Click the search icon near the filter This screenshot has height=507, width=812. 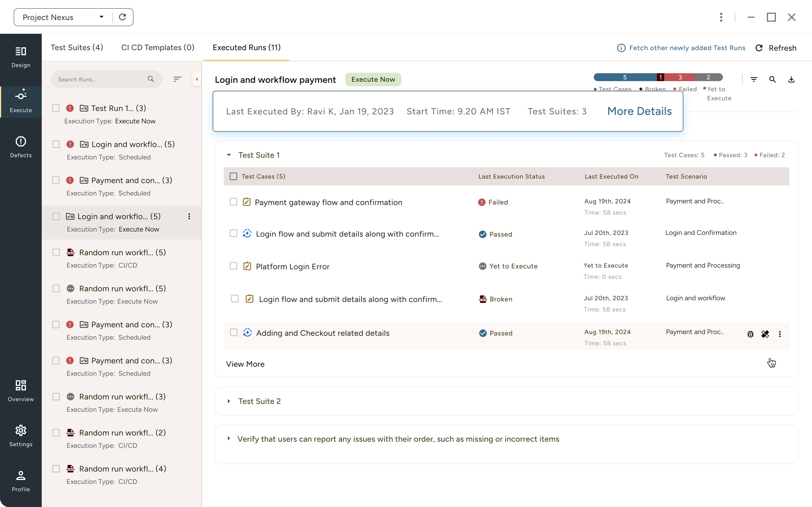click(773, 79)
